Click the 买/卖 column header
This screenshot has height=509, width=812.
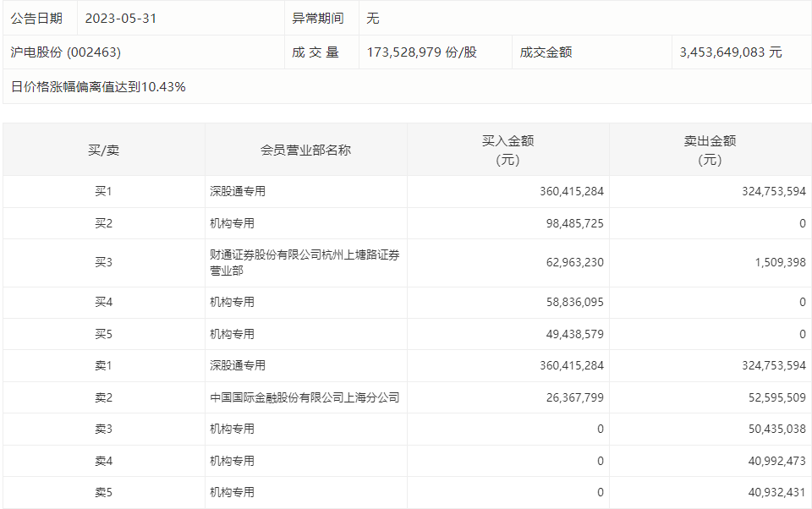[103, 151]
